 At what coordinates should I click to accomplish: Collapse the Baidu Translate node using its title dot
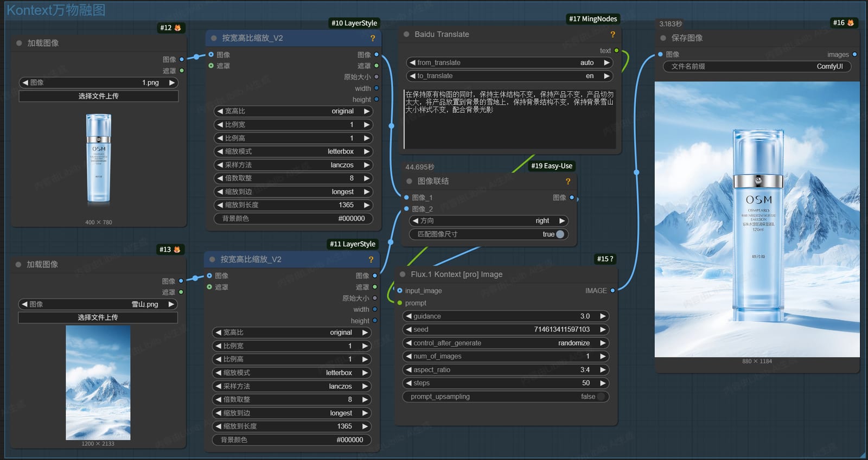coord(406,34)
